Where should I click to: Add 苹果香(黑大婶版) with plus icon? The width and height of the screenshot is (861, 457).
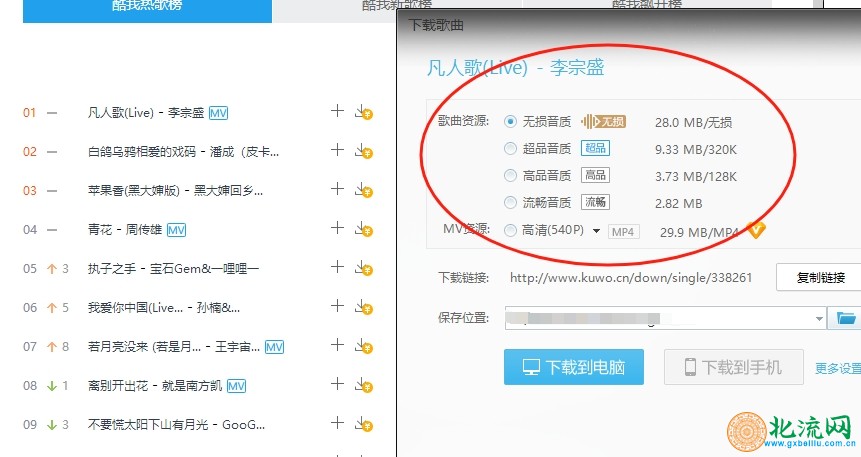(x=337, y=190)
